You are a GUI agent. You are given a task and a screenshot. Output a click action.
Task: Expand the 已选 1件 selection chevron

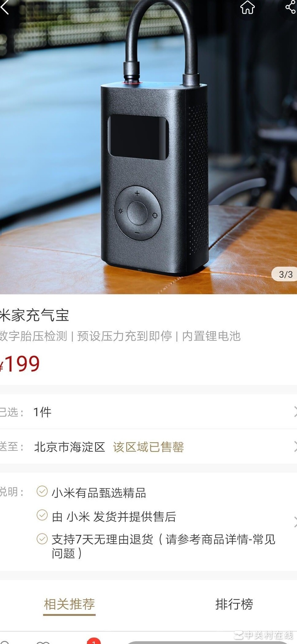295,412
